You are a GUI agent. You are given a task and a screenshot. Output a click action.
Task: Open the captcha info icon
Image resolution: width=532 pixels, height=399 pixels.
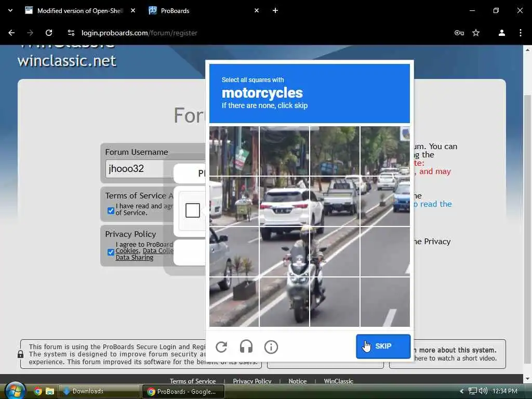[x=271, y=347]
